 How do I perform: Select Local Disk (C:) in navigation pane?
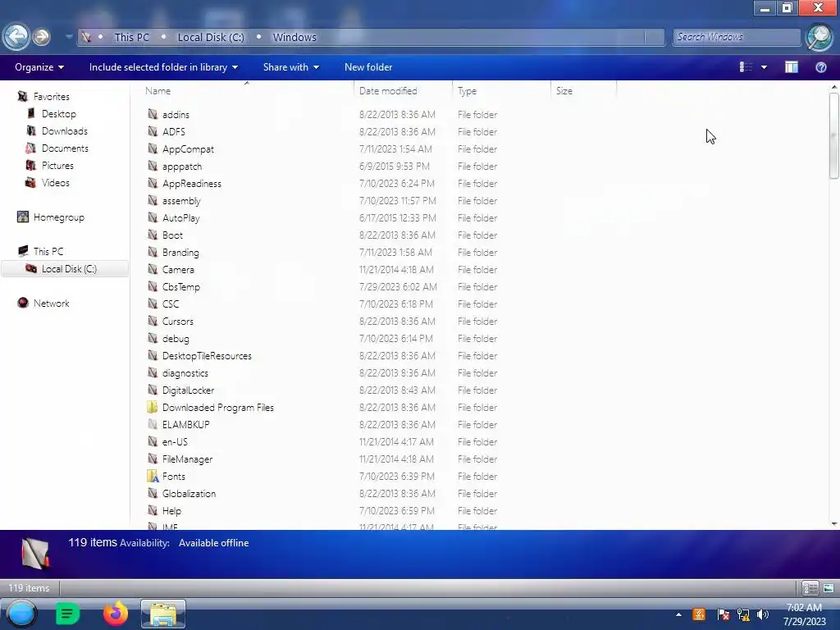coord(69,269)
